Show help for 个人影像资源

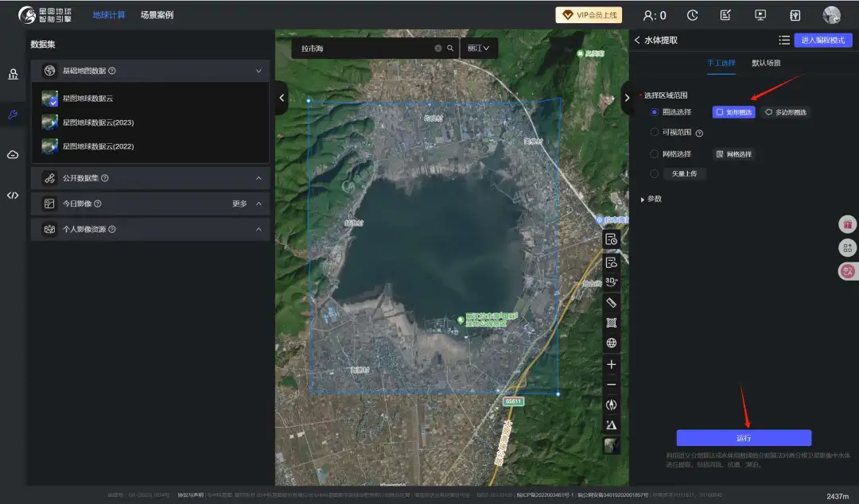[x=112, y=229]
